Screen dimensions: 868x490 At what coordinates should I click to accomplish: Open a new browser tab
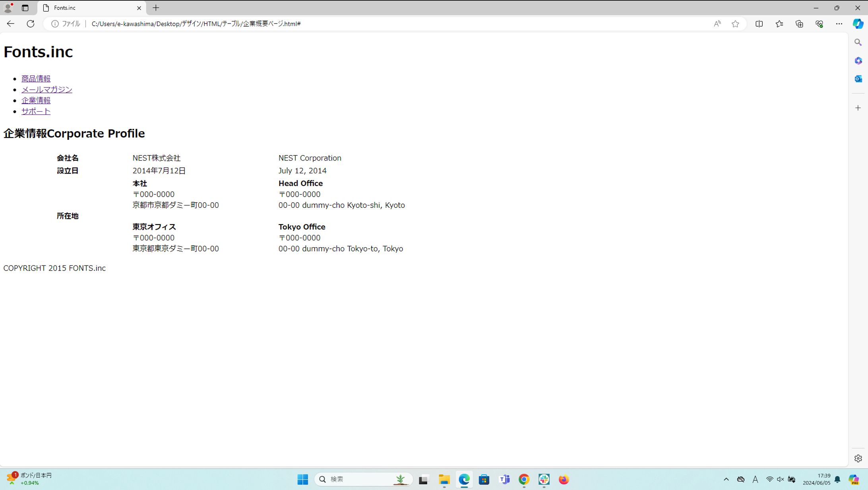click(156, 8)
